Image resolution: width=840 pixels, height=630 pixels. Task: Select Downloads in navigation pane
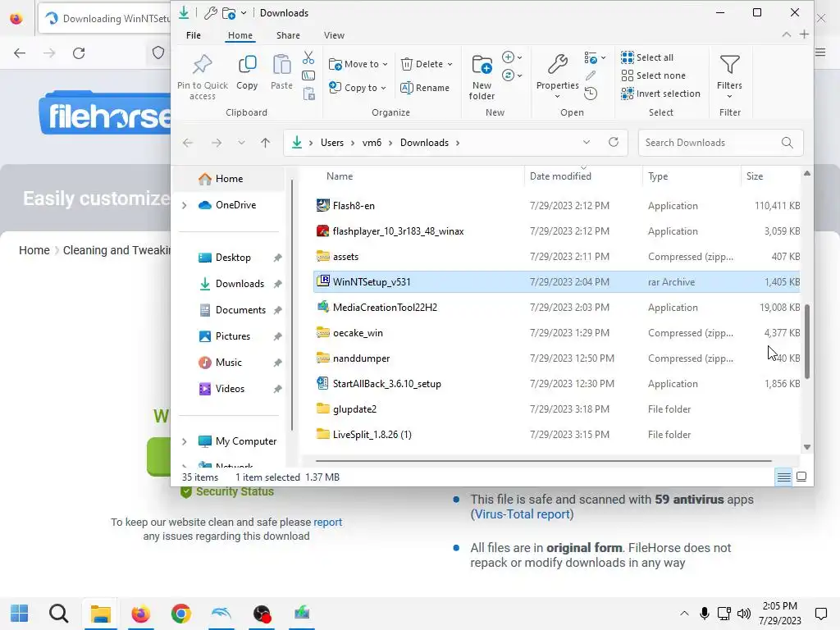(240, 284)
